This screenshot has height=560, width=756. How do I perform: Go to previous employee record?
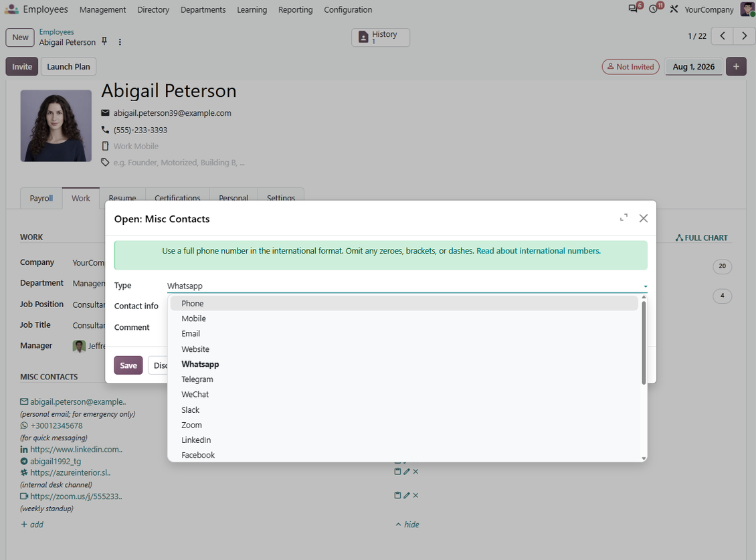[x=723, y=35]
